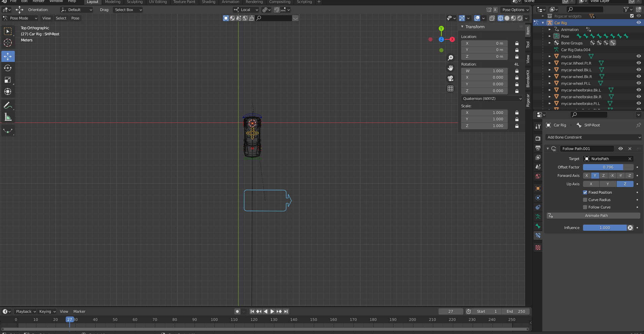
Task: Toggle the Fixed Position checkbox
Action: [585, 192]
